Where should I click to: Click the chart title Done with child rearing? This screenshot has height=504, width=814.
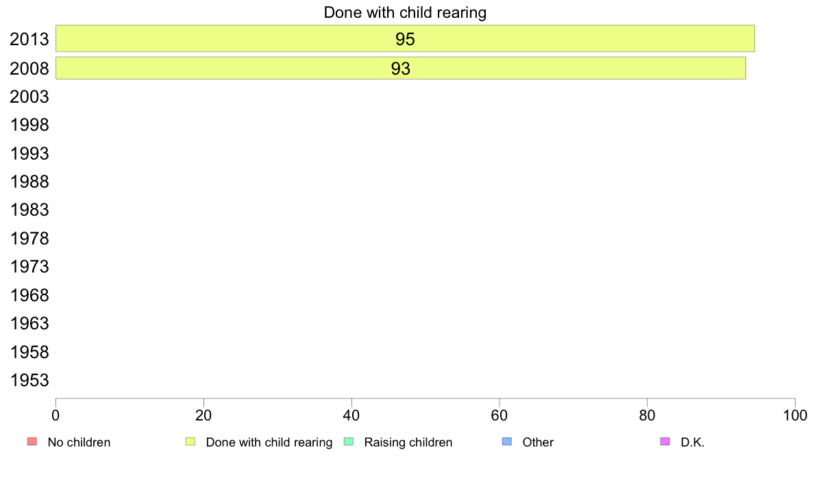point(405,12)
